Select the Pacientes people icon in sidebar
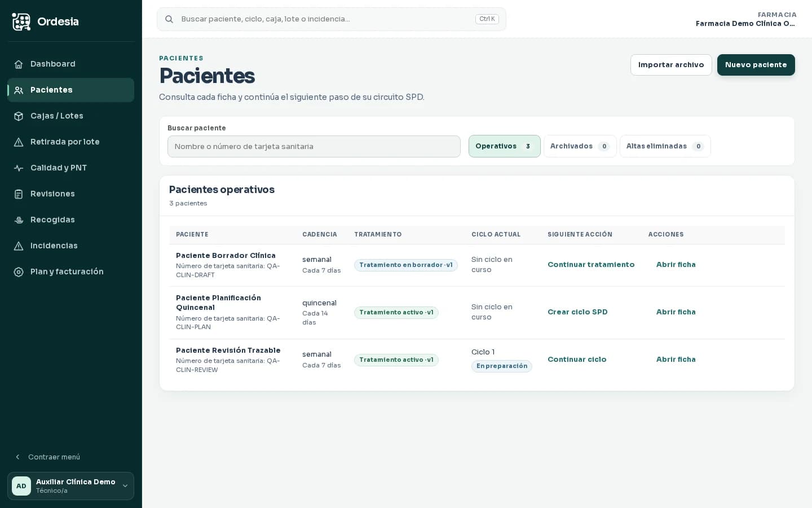This screenshot has height=508, width=812. (x=19, y=90)
